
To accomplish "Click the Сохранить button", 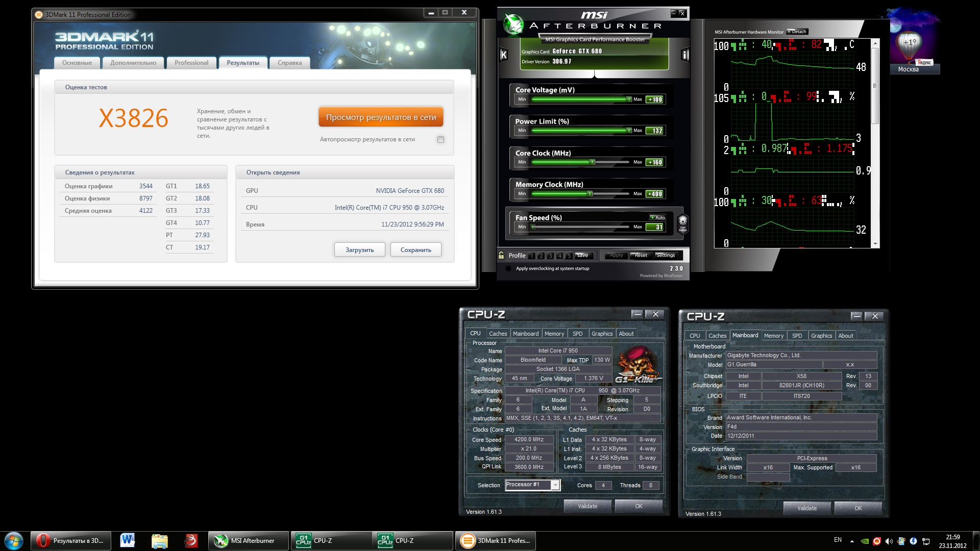I will (416, 250).
